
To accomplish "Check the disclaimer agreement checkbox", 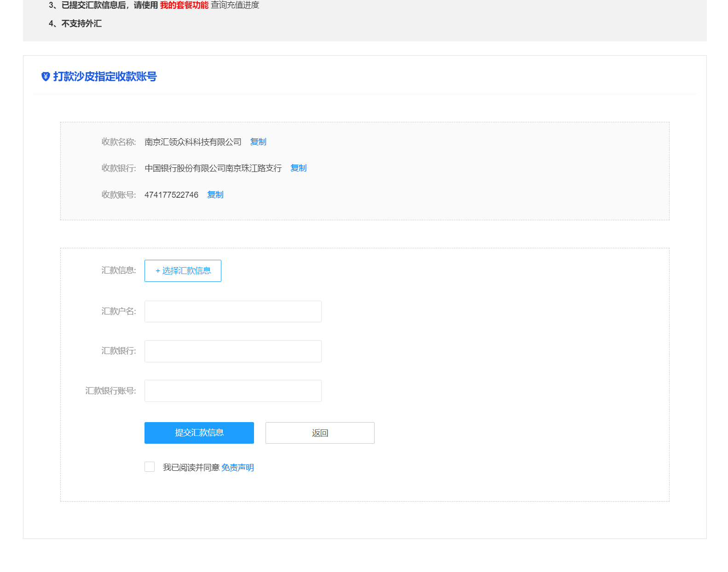I will [x=150, y=467].
